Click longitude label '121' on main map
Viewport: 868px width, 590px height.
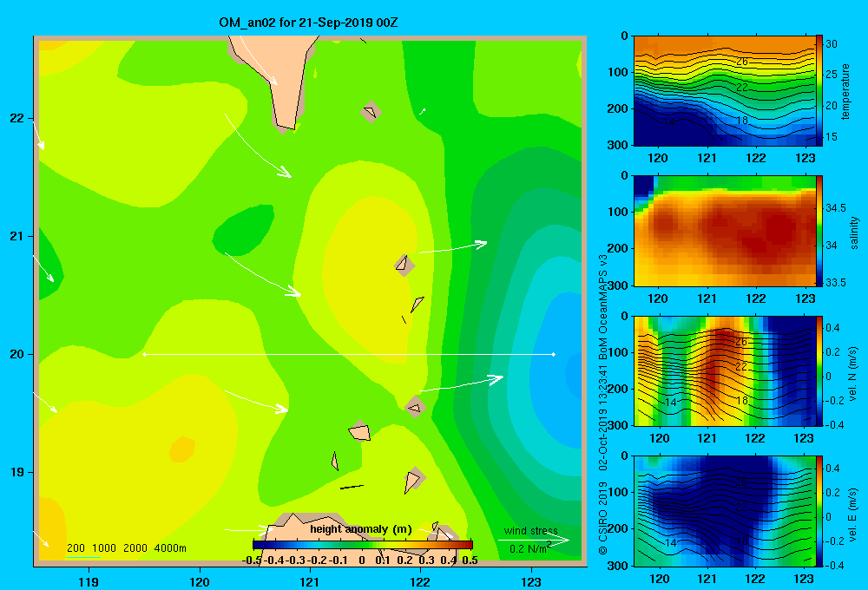[310, 581]
